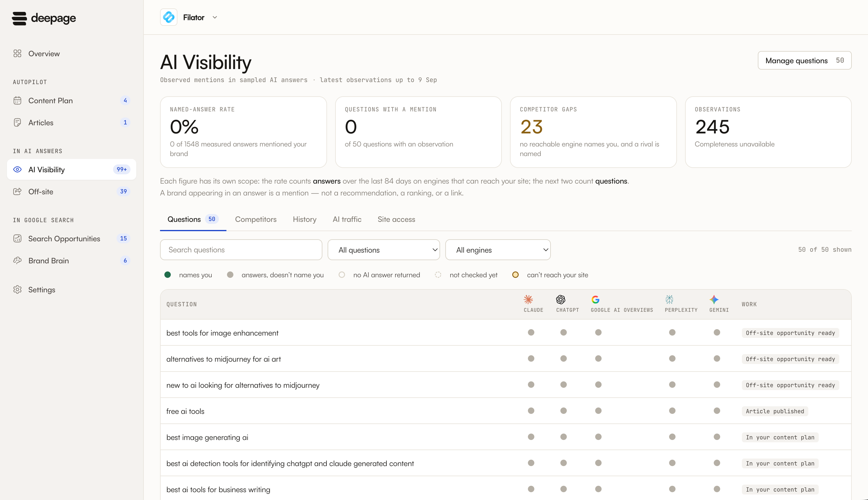Screen dimensions: 868x500
Task: Click the Articles document icon
Action: pyautogui.click(x=17, y=123)
